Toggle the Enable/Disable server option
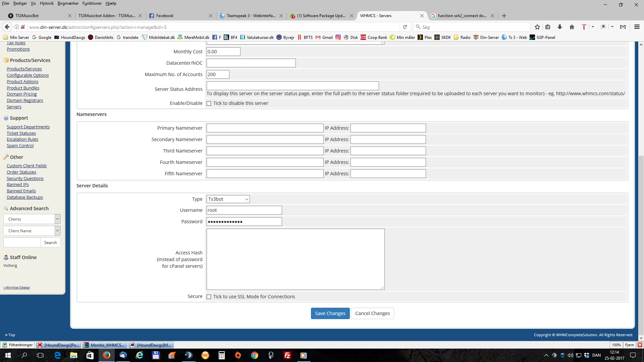Viewport: 644px width, 362px height. coord(209,104)
